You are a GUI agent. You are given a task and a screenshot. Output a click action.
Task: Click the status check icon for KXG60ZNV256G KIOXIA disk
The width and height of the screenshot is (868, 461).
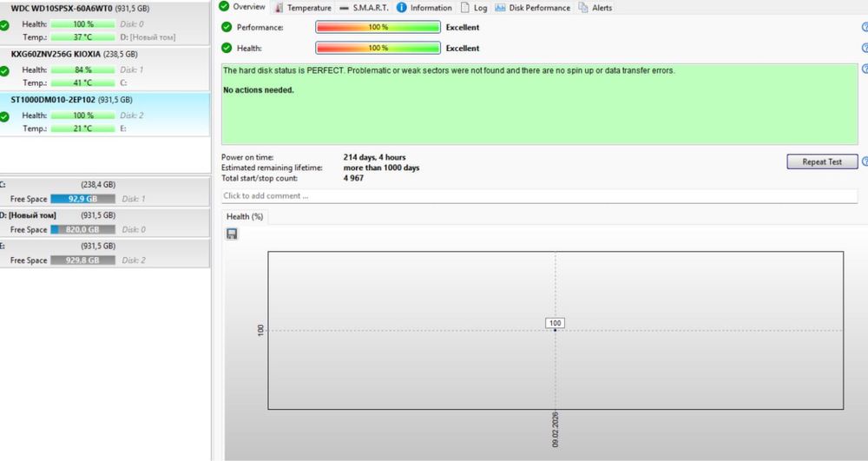coord(3,71)
